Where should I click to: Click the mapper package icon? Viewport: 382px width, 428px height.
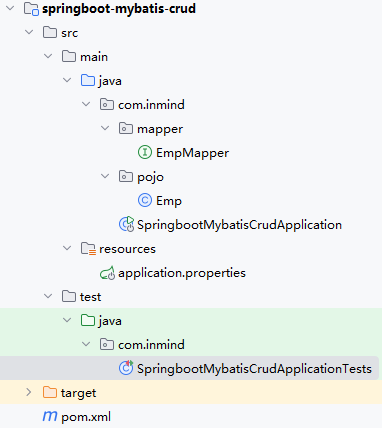coord(126,129)
